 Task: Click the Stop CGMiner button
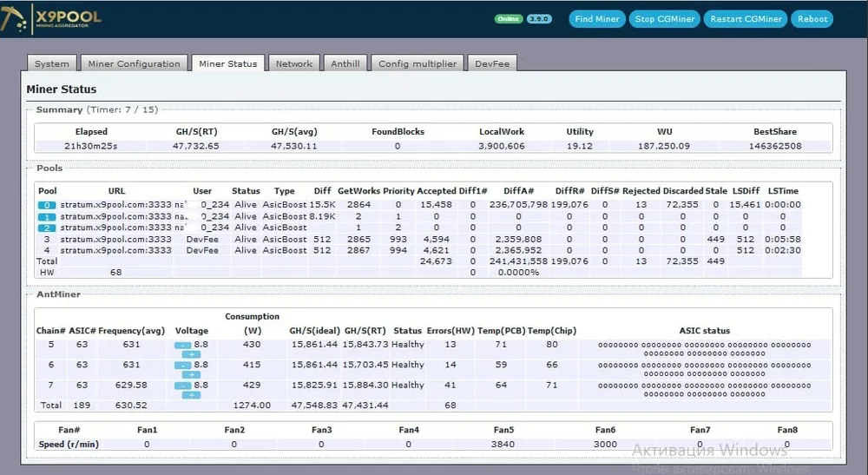point(665,19)
